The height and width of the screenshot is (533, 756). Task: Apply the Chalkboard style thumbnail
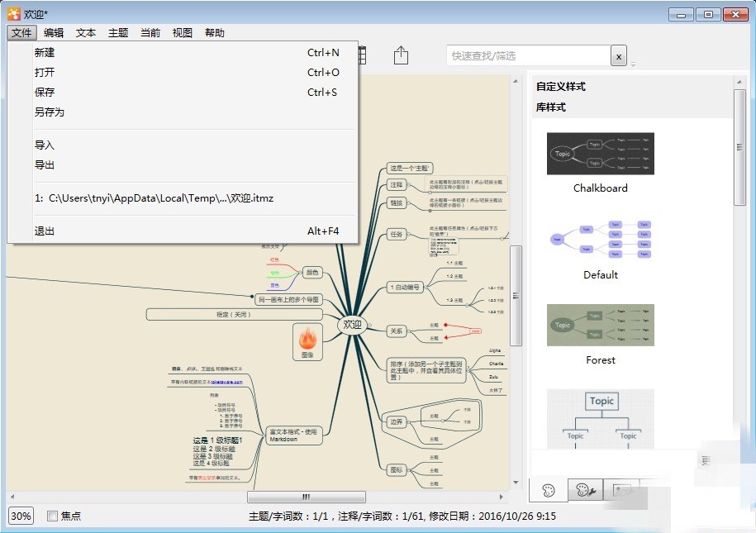pyautogui.click(x=601, y=154)
